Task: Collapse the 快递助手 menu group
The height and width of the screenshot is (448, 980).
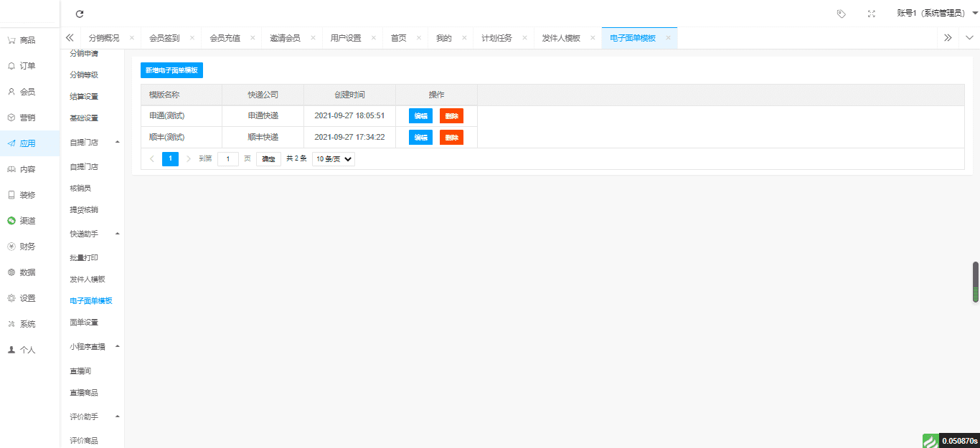Action: point(117,234)
